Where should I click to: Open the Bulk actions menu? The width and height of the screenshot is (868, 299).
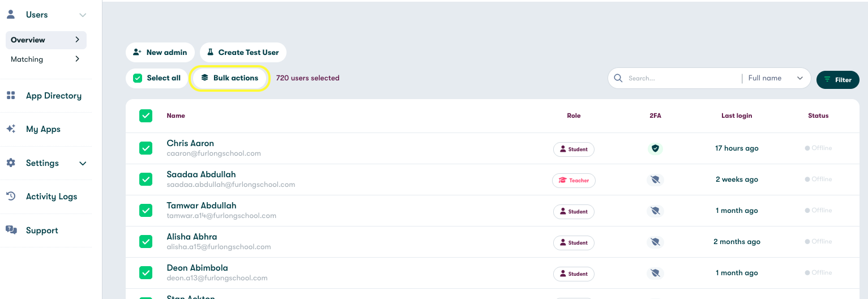point(230,78)
